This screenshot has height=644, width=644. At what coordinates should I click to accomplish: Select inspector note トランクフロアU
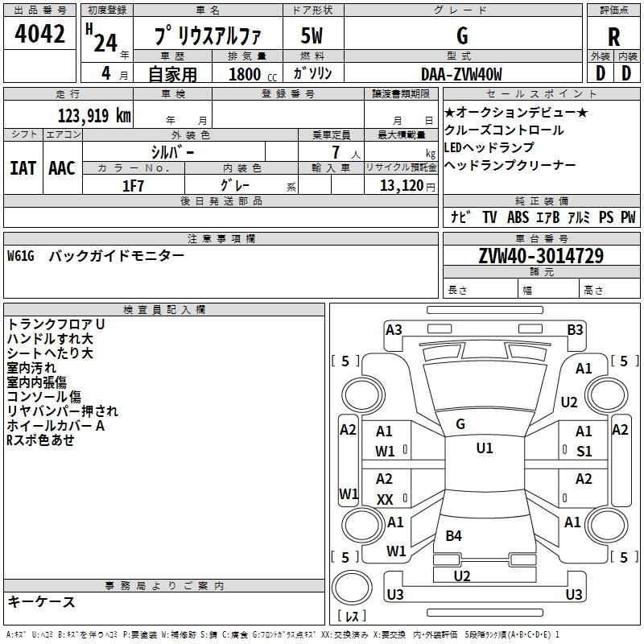pyautogui.click(x=56, y=324)
